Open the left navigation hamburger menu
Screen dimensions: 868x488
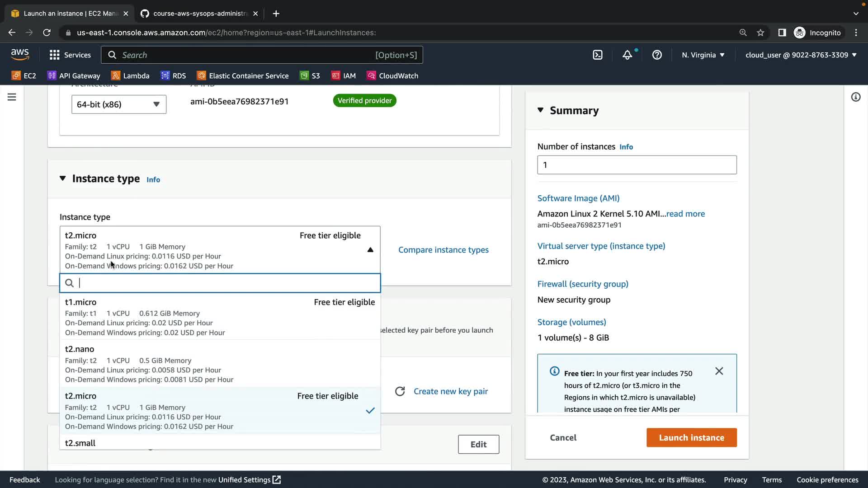(12, 97)
